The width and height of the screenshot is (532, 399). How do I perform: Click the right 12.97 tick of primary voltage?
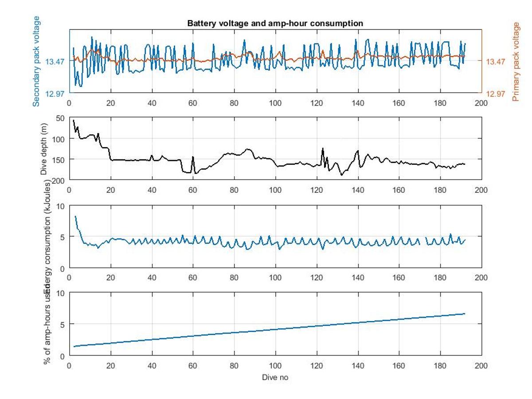coord(495,94)
